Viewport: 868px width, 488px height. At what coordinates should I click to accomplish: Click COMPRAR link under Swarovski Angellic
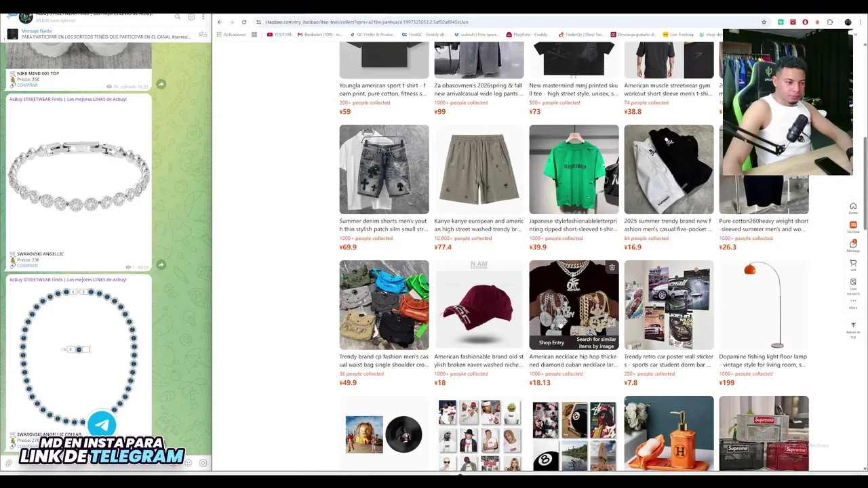click(x=27, y=266)
